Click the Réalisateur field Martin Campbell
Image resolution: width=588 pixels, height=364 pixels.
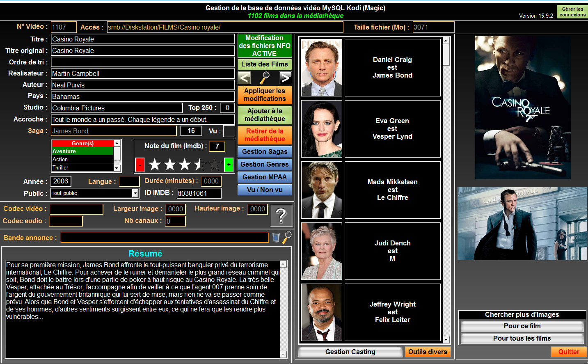tap(143, 73)
